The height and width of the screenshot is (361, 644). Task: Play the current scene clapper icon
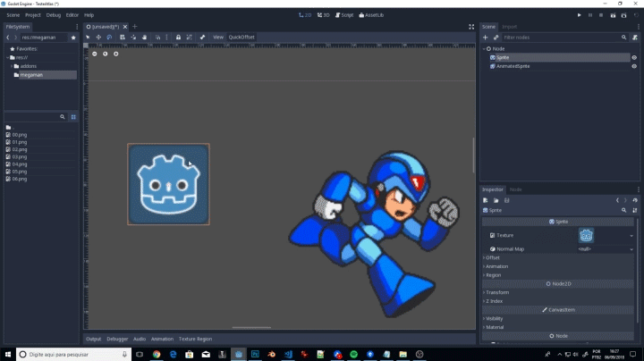[613, 15]
